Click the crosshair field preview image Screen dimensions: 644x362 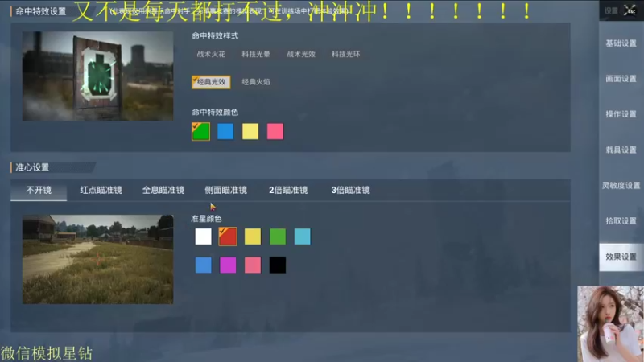(x=97, y=259)
